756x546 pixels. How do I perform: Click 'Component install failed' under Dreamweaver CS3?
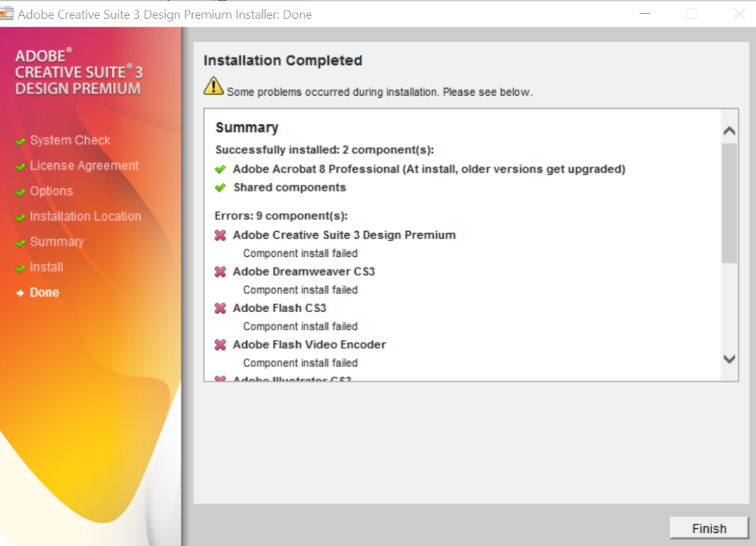pyautogui.click(x=300, y=291)
